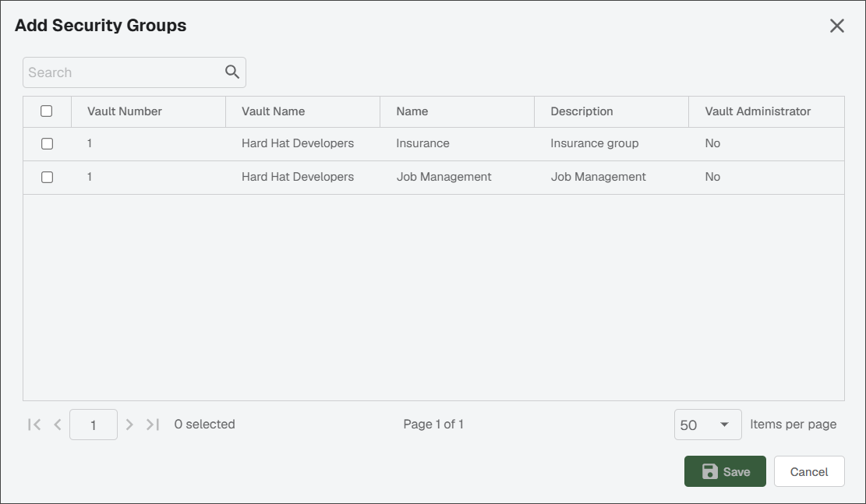The image size is (866, 504).
Task: Go to previous page arrow
Action: 58,424
